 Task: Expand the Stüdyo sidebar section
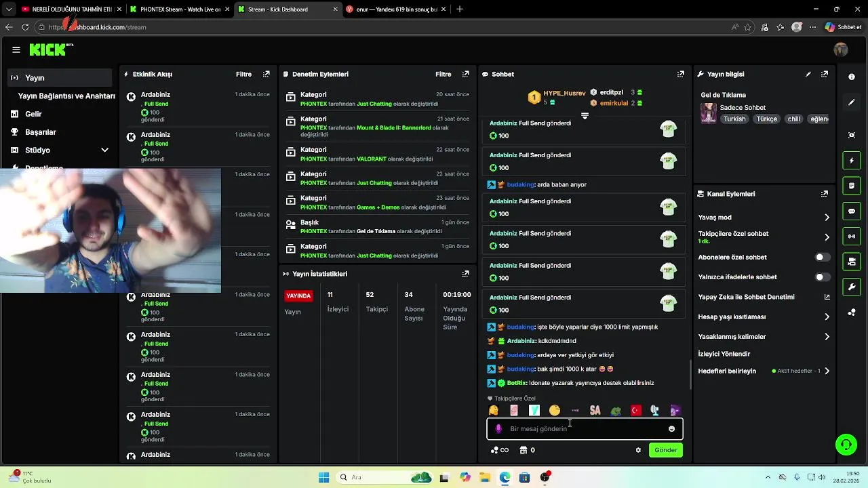[x=104, y=150]
